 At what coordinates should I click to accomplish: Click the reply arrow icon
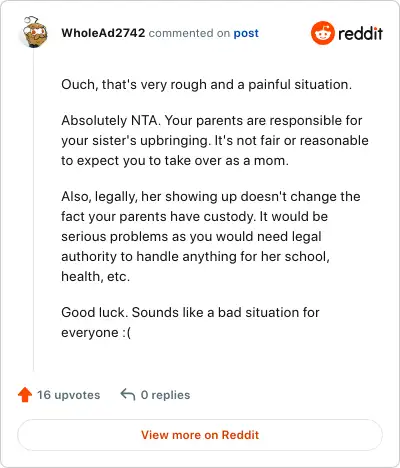click(x=128, y=394)
